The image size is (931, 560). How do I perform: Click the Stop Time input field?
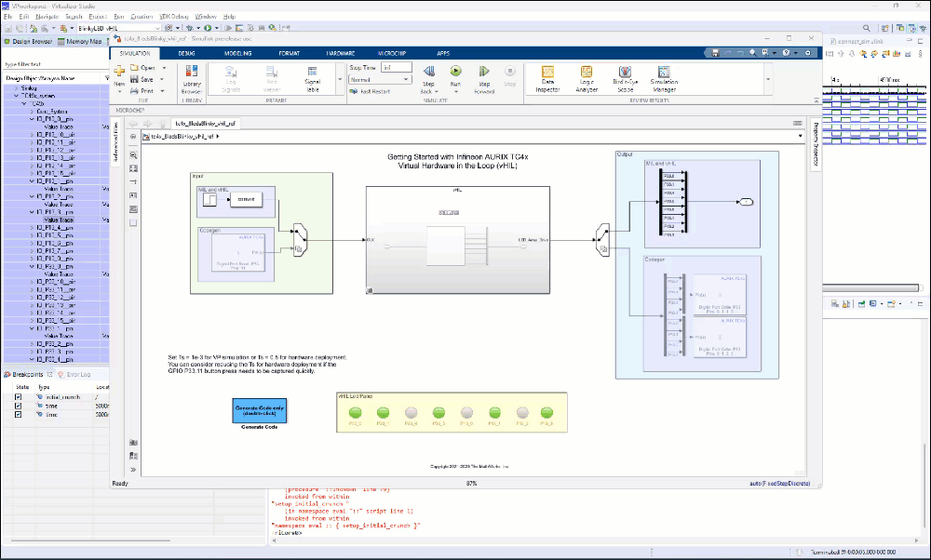tap(397, 68)
